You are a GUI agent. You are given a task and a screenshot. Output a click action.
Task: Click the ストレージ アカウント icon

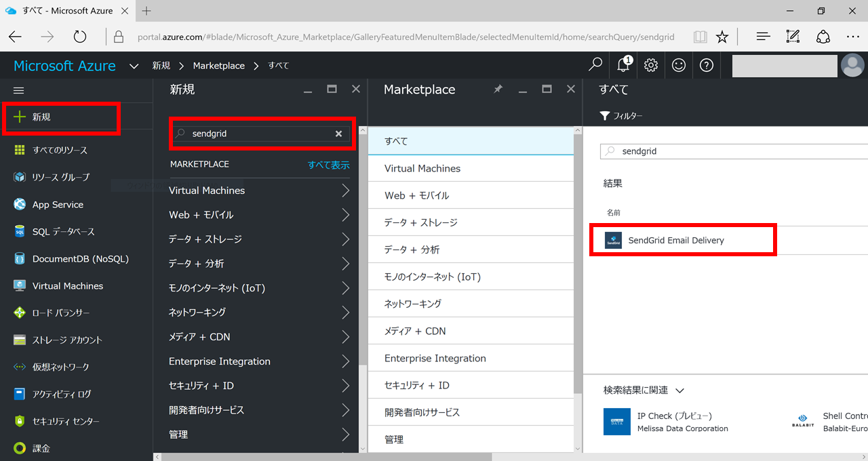[20, 340]
